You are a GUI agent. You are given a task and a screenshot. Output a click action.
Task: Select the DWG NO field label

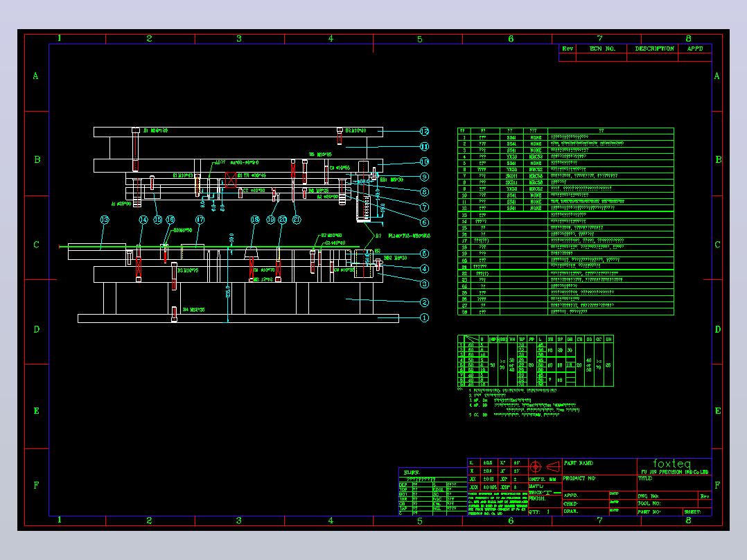[x=648, y=496]
